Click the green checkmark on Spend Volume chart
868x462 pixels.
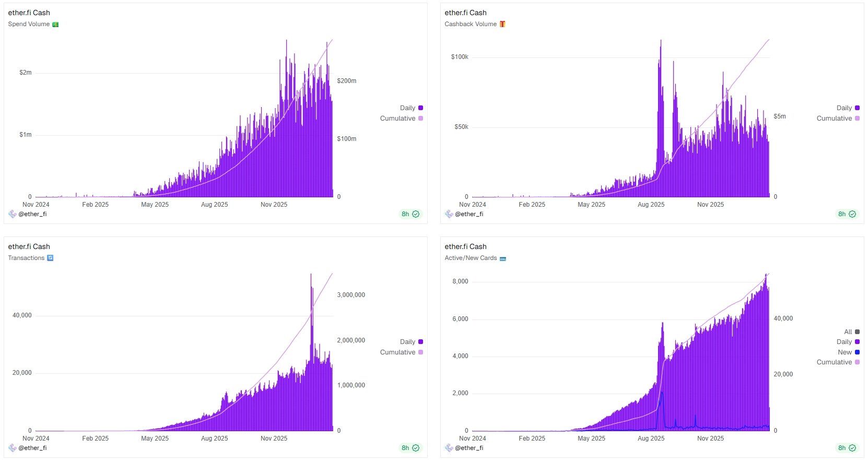coord(416,214)
